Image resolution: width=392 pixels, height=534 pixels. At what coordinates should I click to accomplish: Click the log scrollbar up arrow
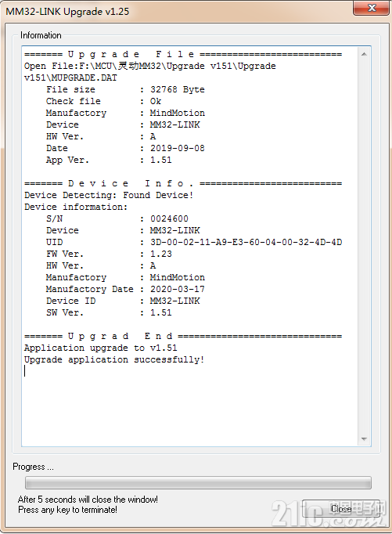pyautogui.click(x=364, y=54)
